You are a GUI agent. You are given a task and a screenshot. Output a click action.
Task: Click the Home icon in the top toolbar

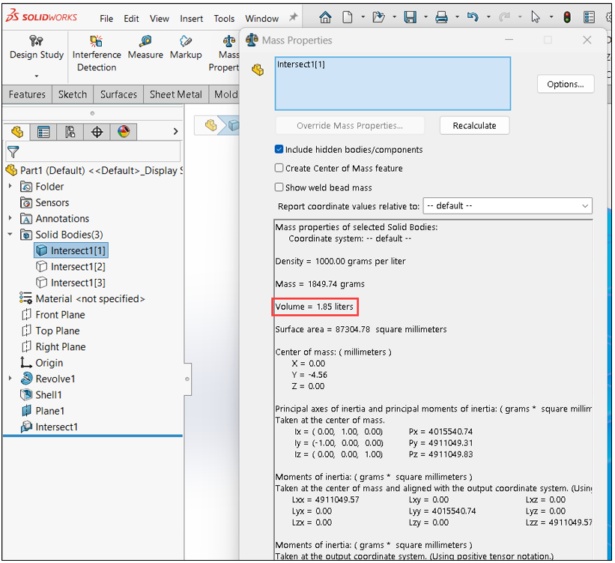[x=325, y=17]
